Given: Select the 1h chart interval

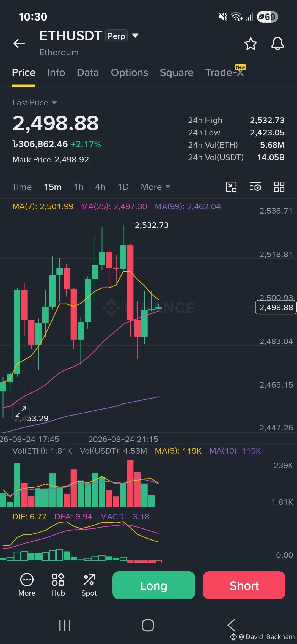Looking at the screenshot, I should 78,187.
